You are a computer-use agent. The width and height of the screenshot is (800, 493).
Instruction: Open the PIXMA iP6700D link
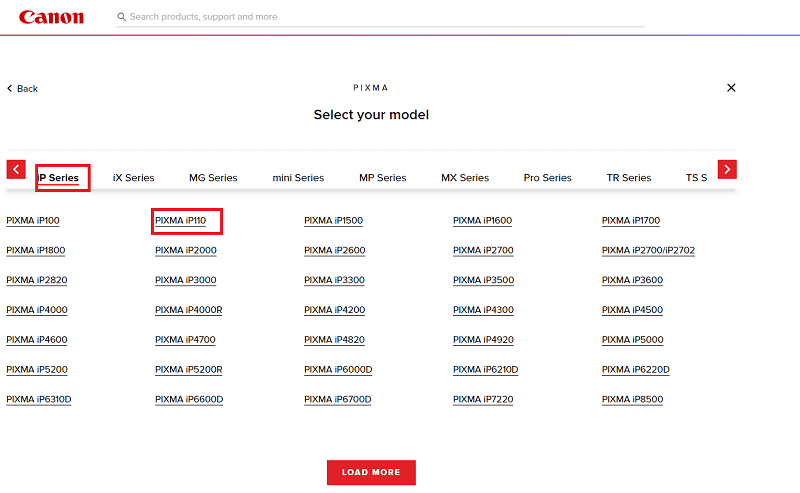338,399
